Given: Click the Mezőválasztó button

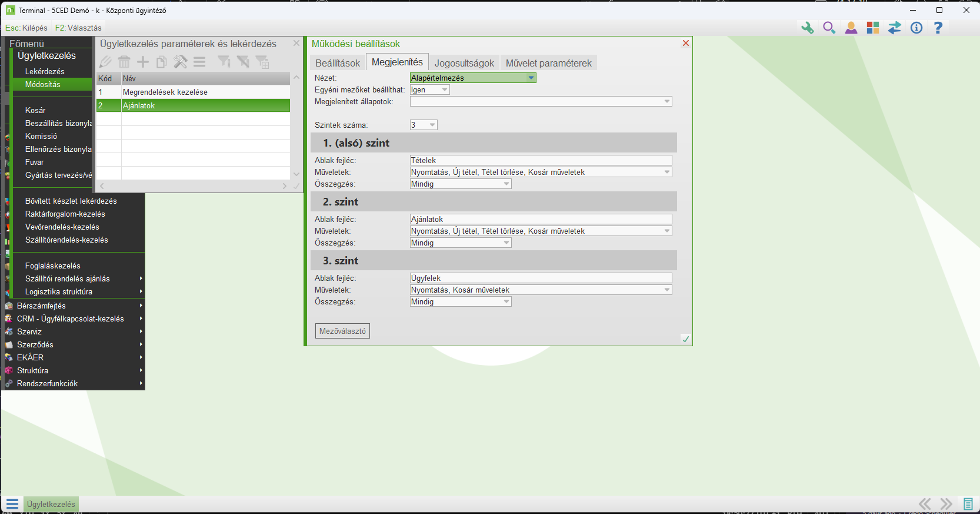Looking at the screenshot, I should pyautogui.click(x=342, y=331).
